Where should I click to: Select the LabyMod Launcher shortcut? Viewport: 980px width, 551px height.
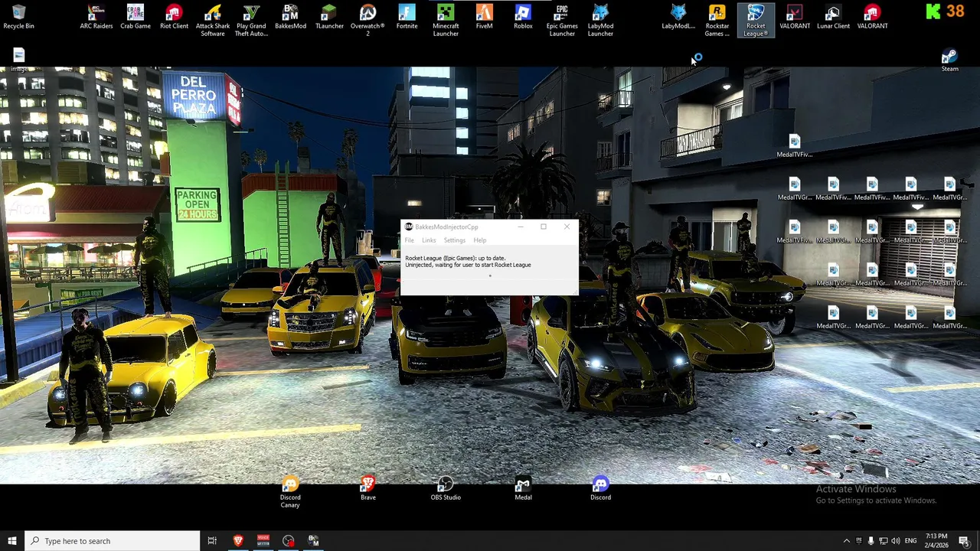point(600,21)
